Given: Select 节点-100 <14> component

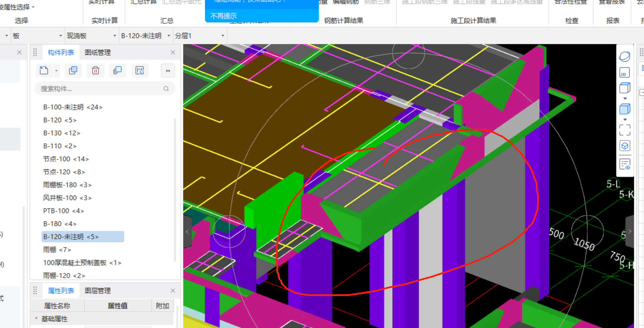Looking at the screenshot, I should pyautogui.click(x=66, y=159).
